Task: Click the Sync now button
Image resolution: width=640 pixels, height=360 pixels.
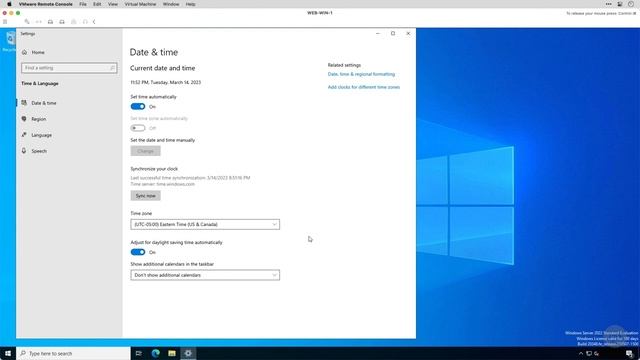Action: tap(145, 196)
